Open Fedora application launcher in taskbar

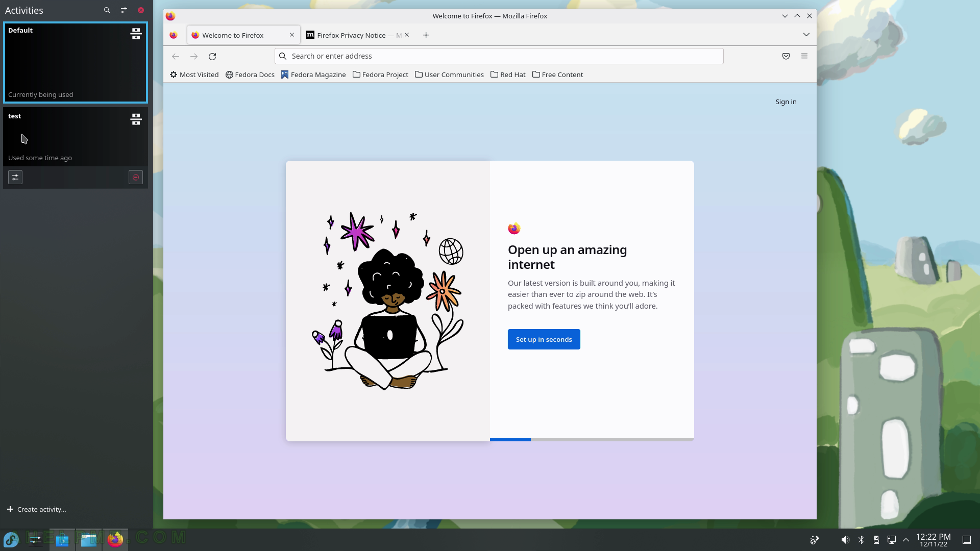click(x=11, y=539)
